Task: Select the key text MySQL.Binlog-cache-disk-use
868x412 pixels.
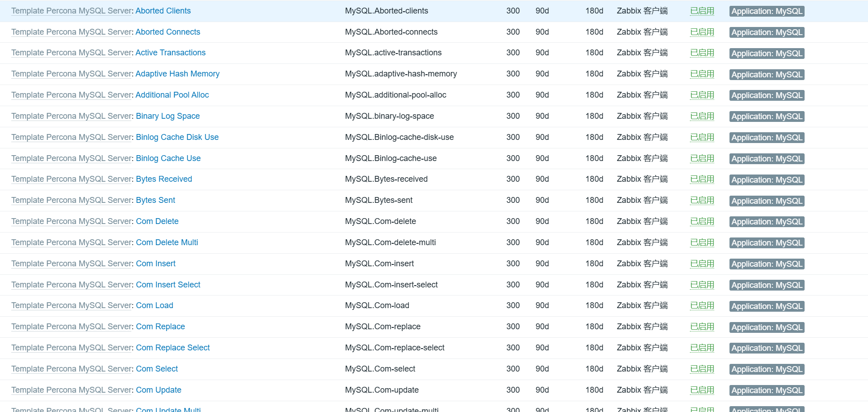Action: pyautogui.click(x=399, y=137)
